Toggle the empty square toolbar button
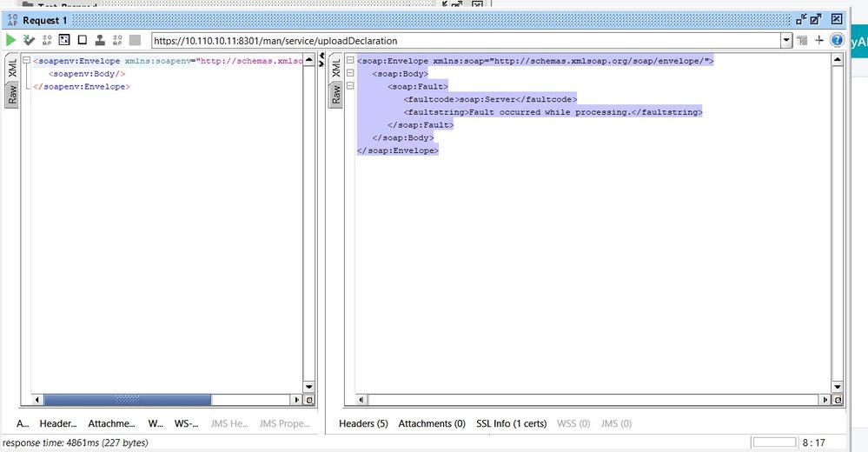868x452 pixels. [82, 40]
